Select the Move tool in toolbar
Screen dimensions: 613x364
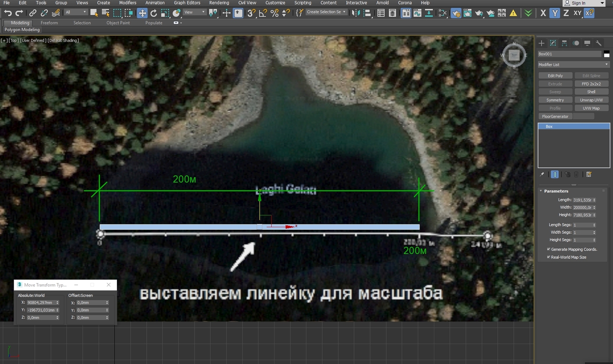(x=142, y=13)
